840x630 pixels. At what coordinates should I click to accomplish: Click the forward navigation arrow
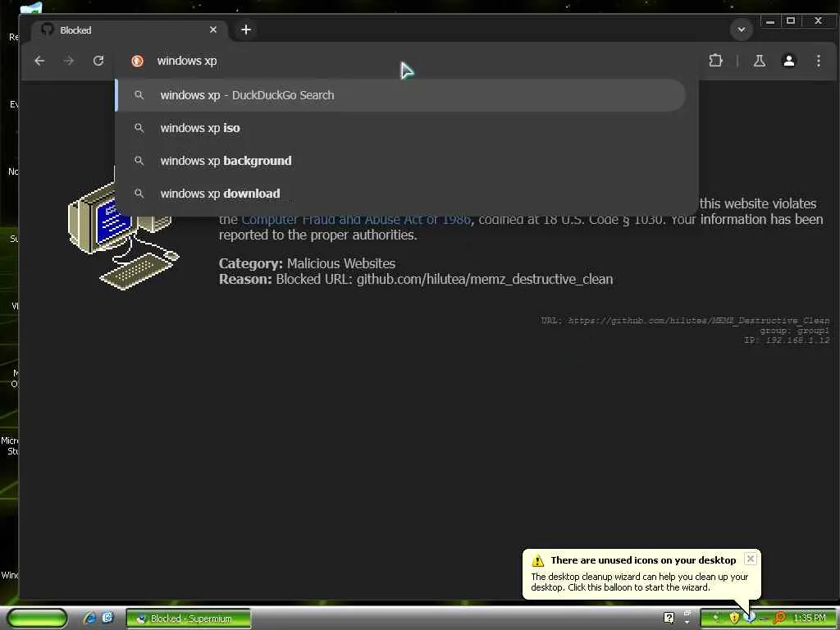click(x=69, y=61)
